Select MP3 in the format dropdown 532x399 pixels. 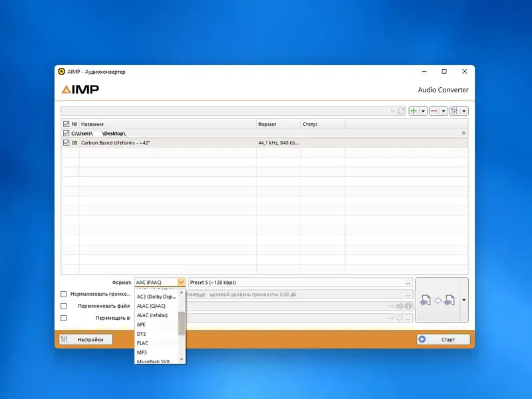(142, 352)
